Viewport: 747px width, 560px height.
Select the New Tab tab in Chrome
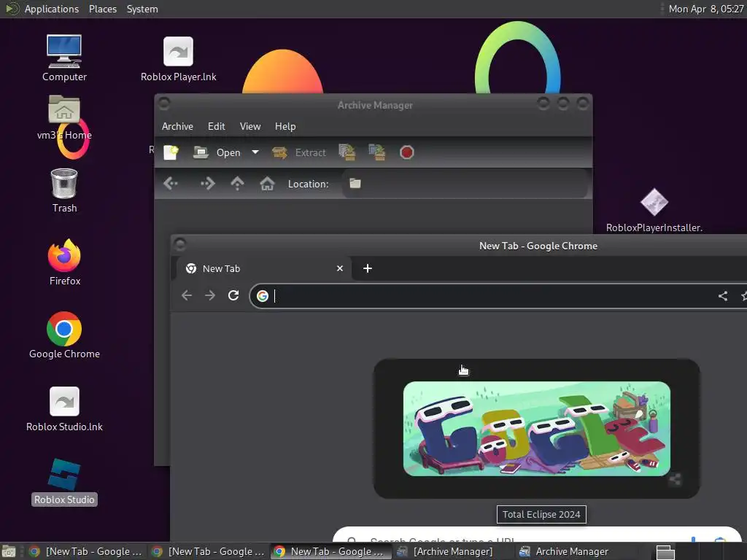click(x=264, y=268)
